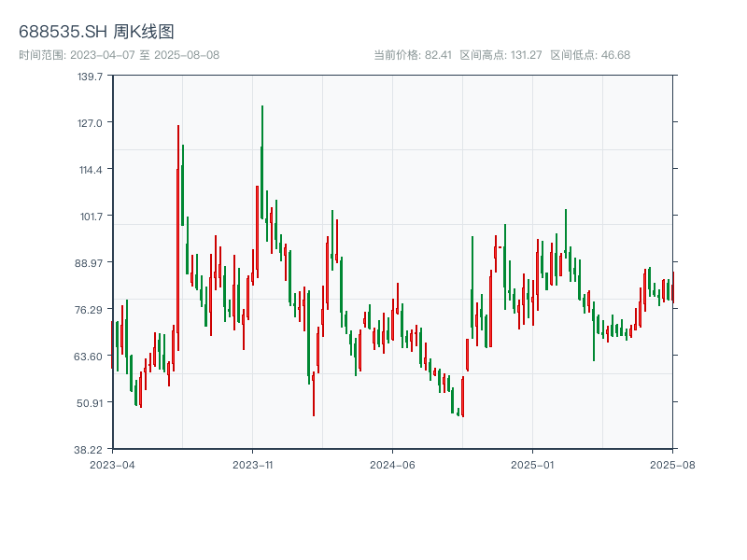Click the 当前价格 82.41 label
This screenshot has width=747, height=560.
click(x=413, y=55)
